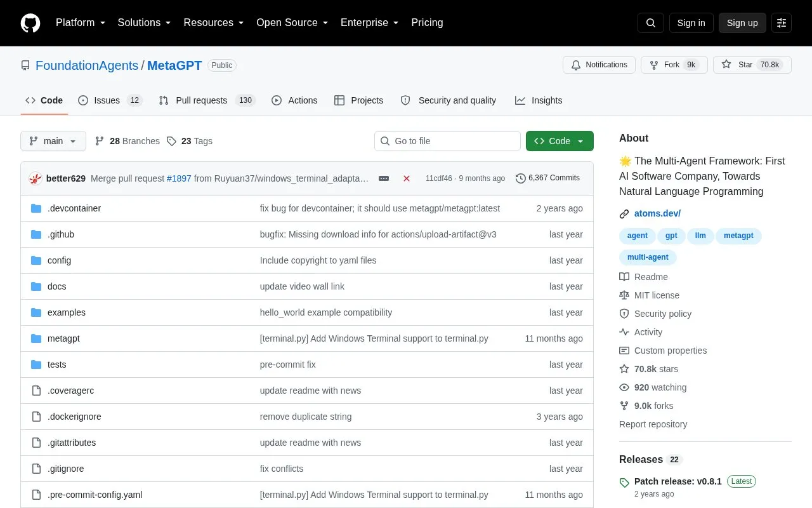Click the .devcontainer folder icon
This screenshot has height=508, width=812.
(x=36, y=208)
